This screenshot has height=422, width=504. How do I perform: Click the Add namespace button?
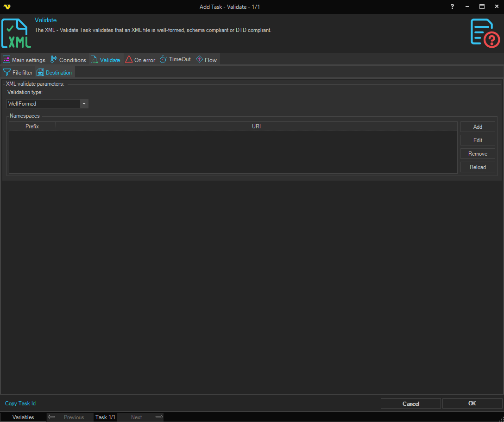[x=478, y=127]
